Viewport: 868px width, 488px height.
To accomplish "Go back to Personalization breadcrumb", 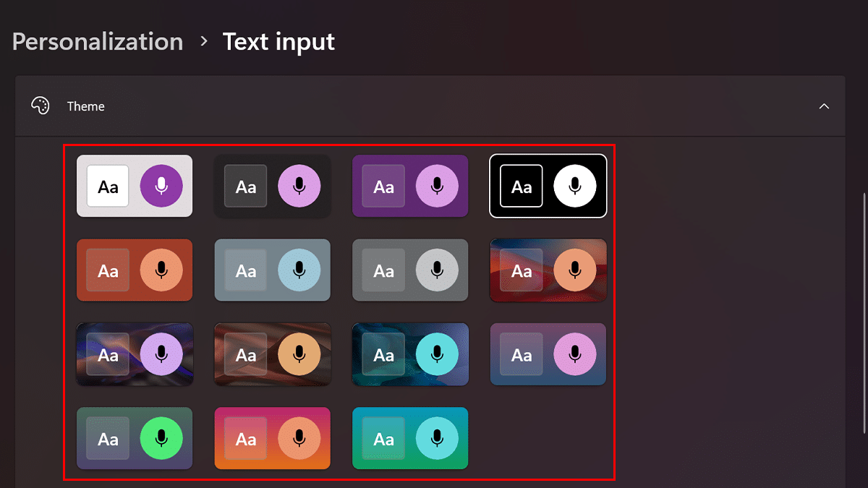I will coord(98,42).
